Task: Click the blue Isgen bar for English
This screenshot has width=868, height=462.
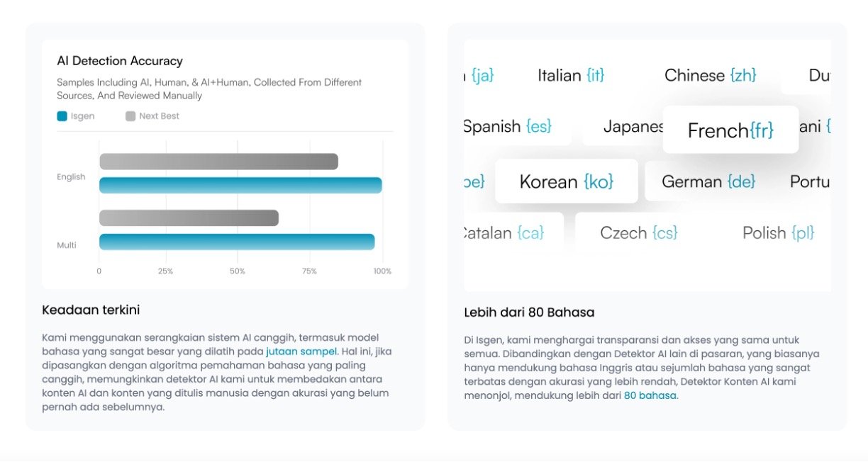Action: click(x=240, y=186)
